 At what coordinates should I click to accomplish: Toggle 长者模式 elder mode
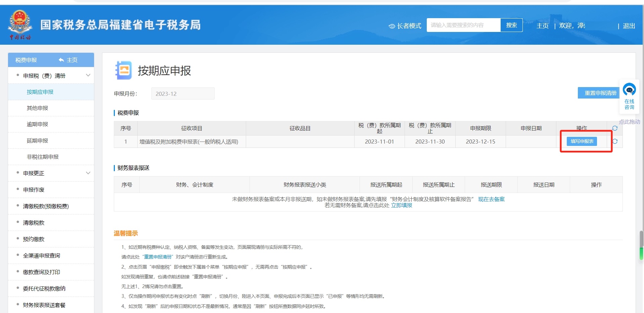click(x=405, y=26)
